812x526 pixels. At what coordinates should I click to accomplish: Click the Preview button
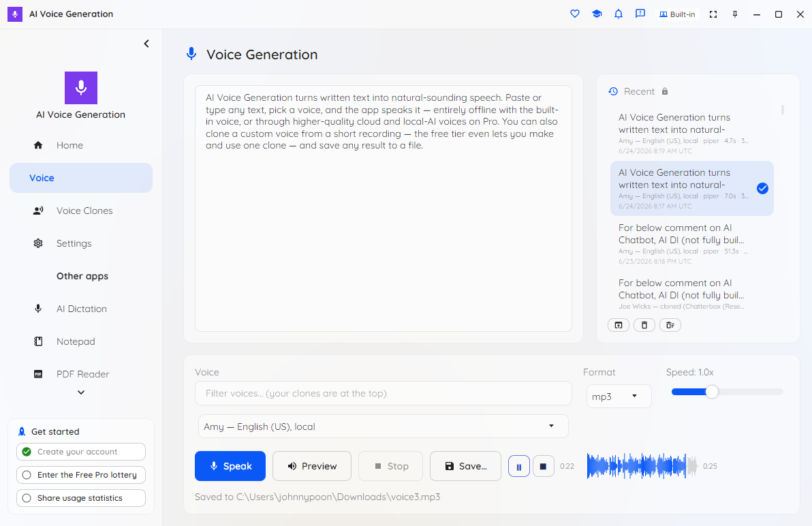(312, 466)
